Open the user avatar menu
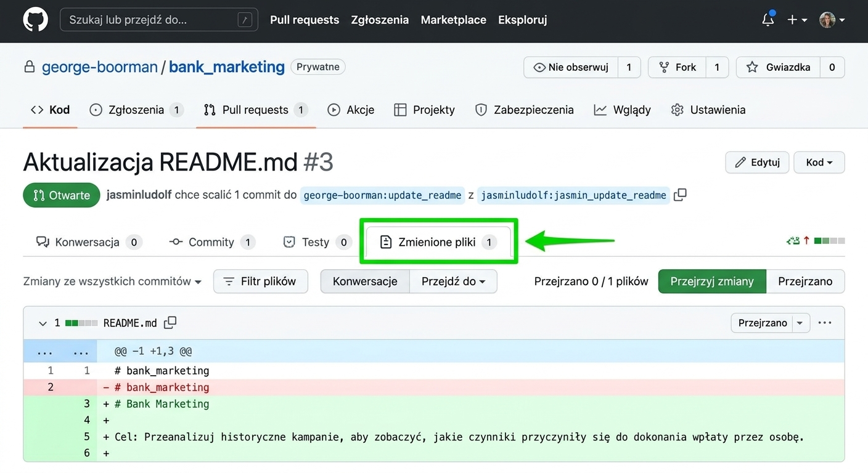868x473 pixels. click(x=832, y=20)
